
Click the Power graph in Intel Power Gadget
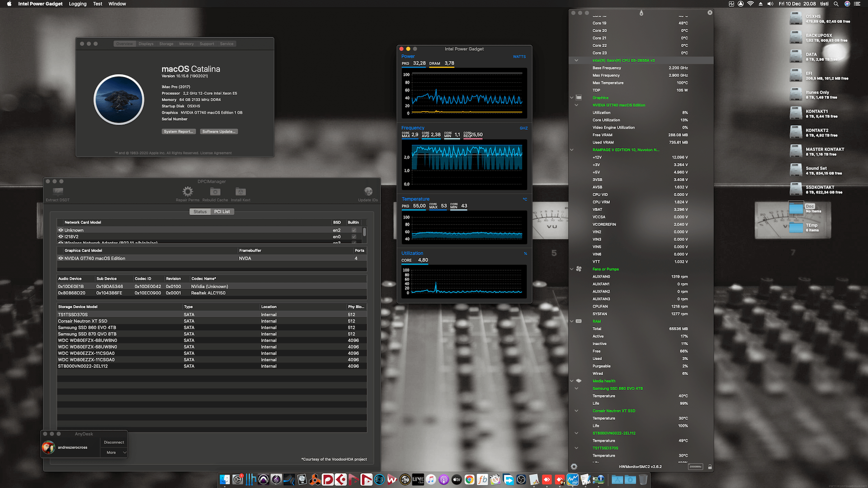464,93
